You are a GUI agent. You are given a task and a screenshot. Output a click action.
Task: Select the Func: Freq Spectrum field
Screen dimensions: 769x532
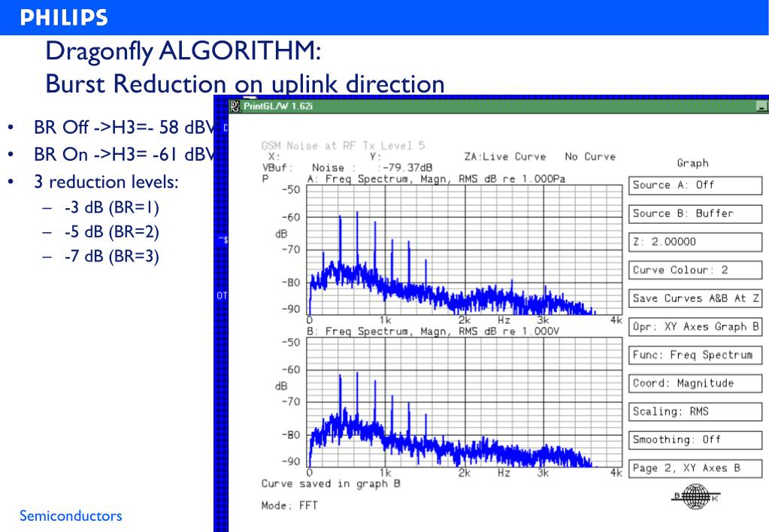[695, 355]
